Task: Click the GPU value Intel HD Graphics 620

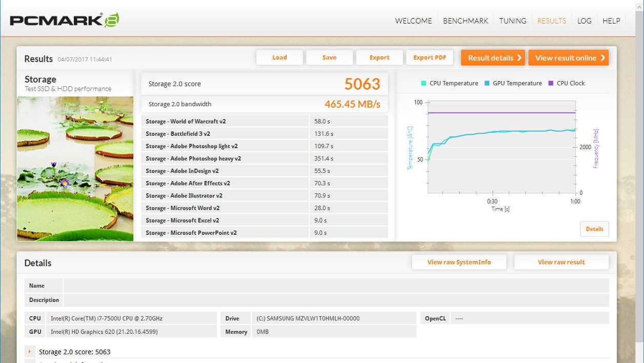Action: (x=104, y=332)
